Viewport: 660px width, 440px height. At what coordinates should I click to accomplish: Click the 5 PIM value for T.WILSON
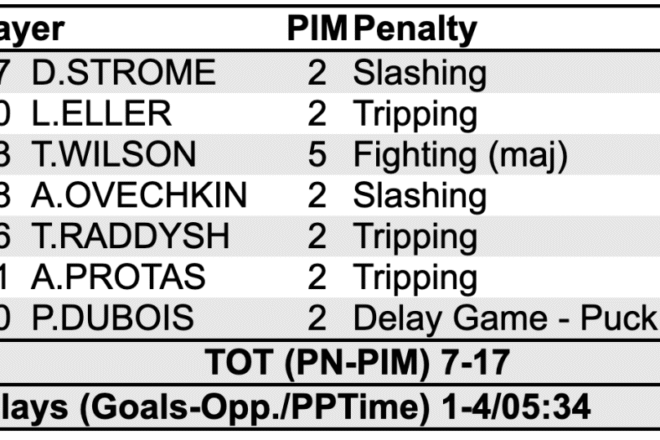tap(317, 155)
